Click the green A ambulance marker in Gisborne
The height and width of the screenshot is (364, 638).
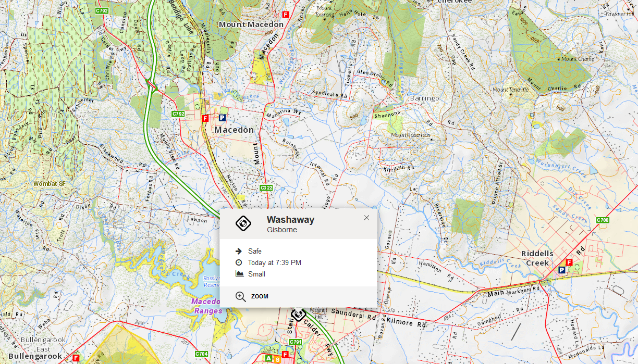click(x=268, y=358)
